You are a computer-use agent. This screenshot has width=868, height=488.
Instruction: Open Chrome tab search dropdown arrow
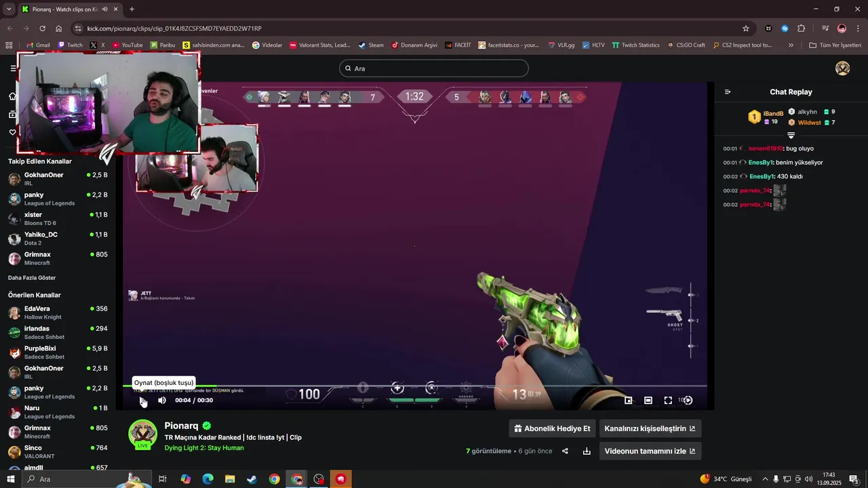click(x=9, y=9)
